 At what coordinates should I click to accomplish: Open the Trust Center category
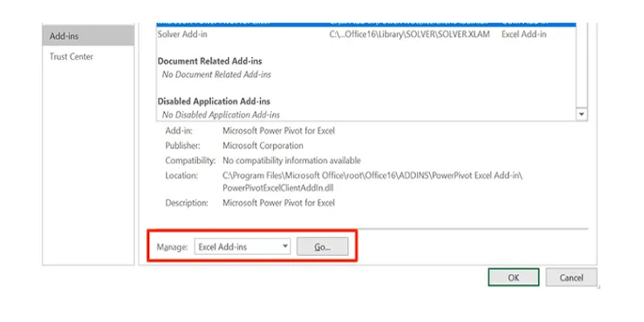[x=71, y=57]
